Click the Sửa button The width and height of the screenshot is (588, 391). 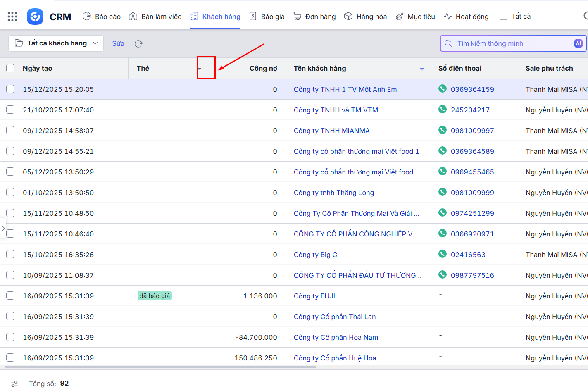(x=118, y=43)
